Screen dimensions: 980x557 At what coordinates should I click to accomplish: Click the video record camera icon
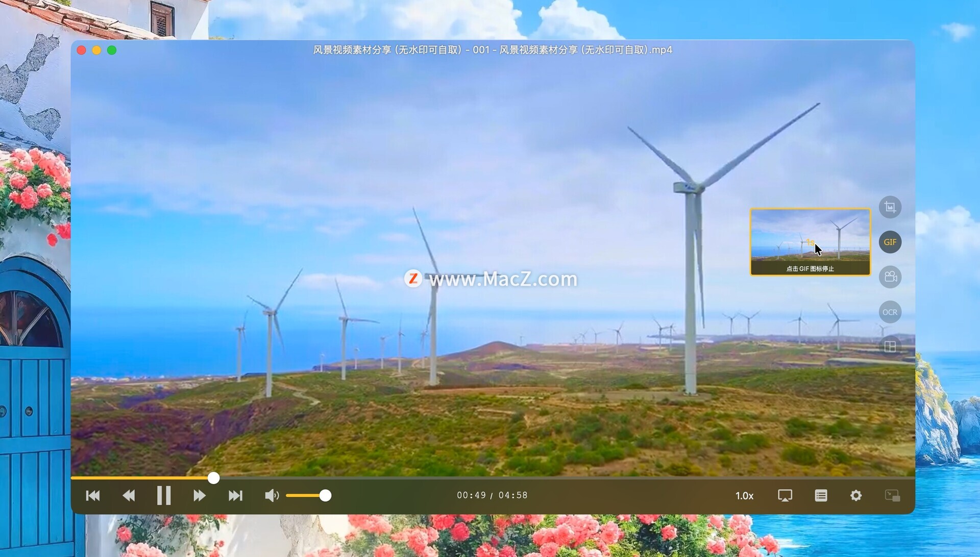[890, 277]
